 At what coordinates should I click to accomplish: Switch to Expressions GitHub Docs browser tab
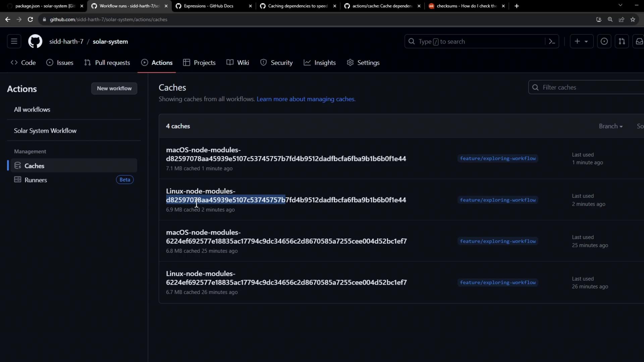point(209,6)
